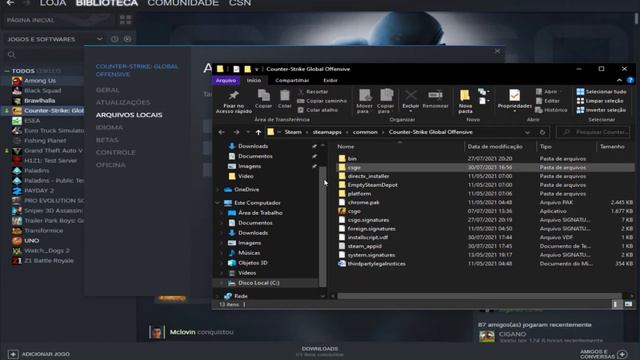Click the navigation pane vertical scrollbar
The width and height of the screenshot is (640, 360).
pos(322,227)
